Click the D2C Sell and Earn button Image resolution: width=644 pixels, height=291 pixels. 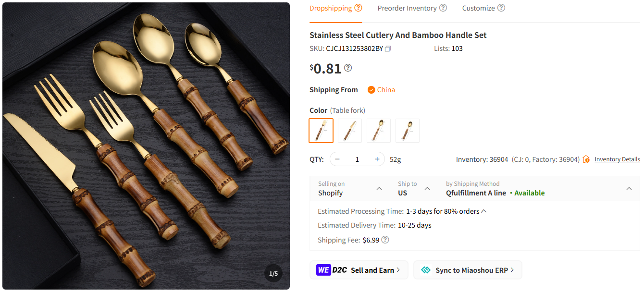pyautogui.click(x=359, y=269)
